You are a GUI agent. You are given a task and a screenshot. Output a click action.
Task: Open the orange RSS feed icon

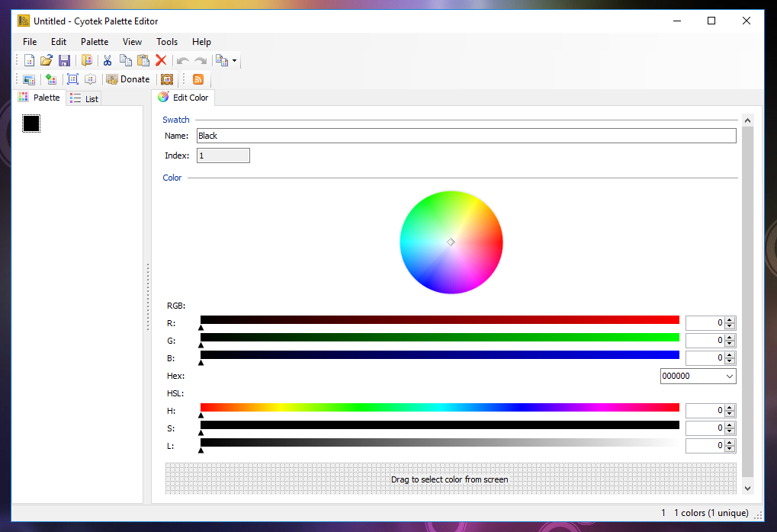click(x=198, y=79)
